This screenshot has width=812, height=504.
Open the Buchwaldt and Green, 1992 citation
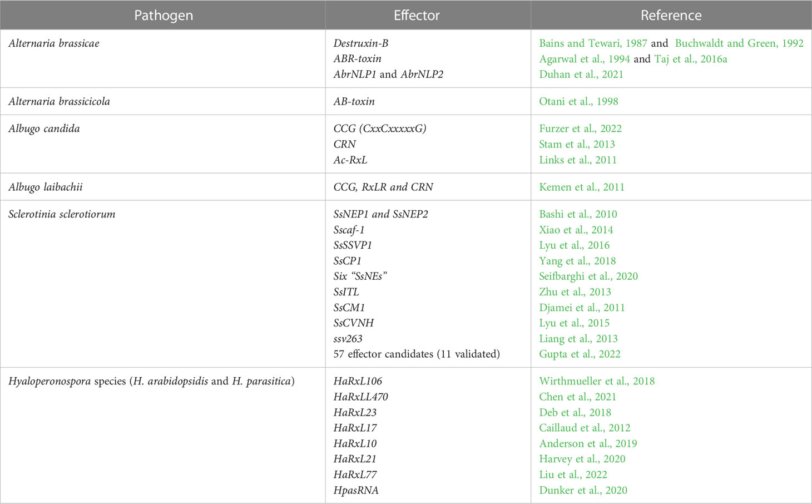(739, 43)
